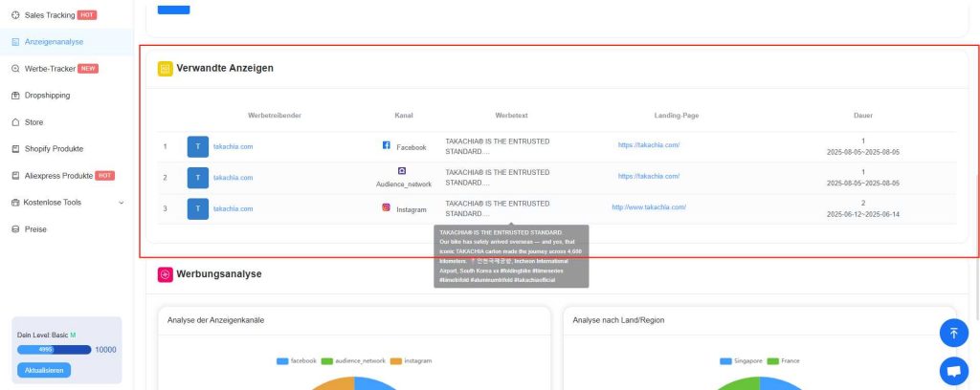Viewport: 980px width, 390px height.
Task: Open https://takachia.com/ link in row 1
Action: tap(649, 144)
